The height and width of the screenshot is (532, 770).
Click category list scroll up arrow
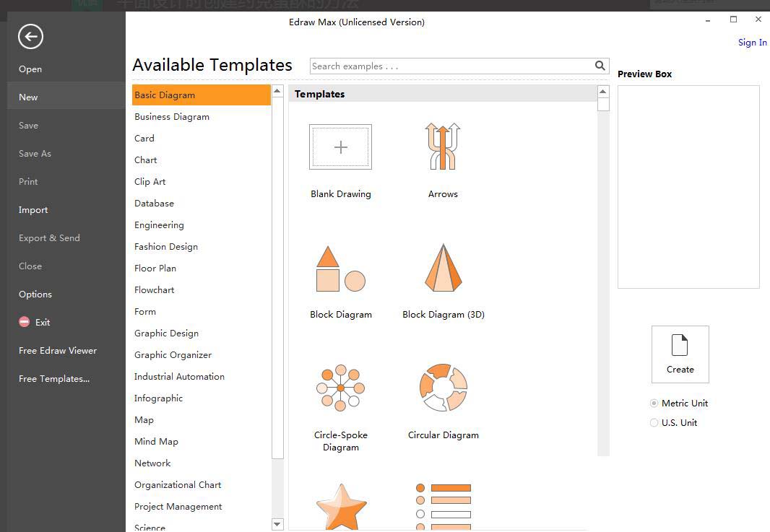pos(277,91)
